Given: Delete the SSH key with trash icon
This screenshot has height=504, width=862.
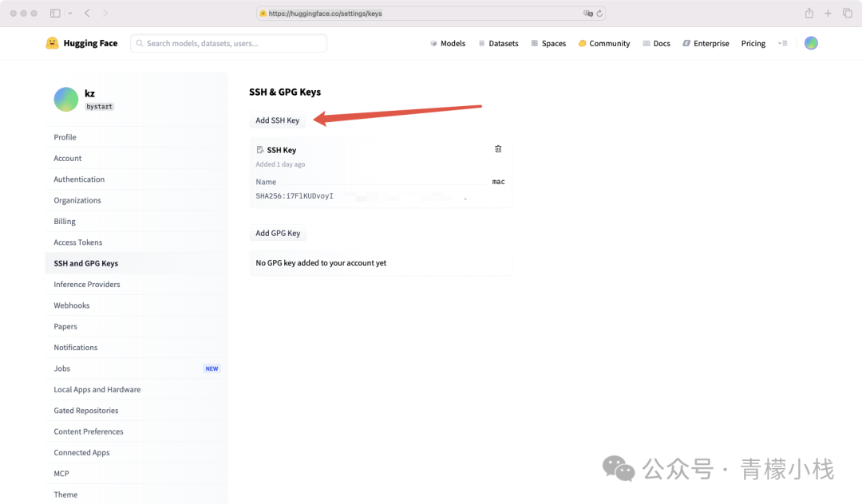Looking at the screenshot, I should pos(498,149).
